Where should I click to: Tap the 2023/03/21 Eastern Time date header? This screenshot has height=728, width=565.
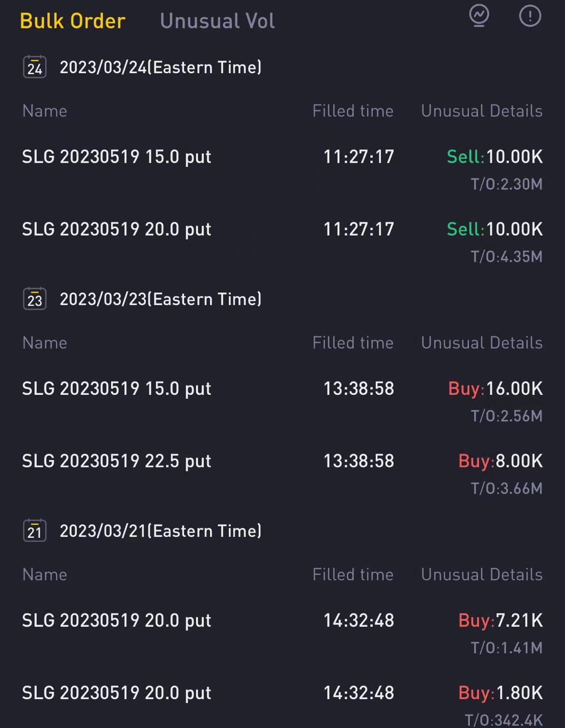160,531
